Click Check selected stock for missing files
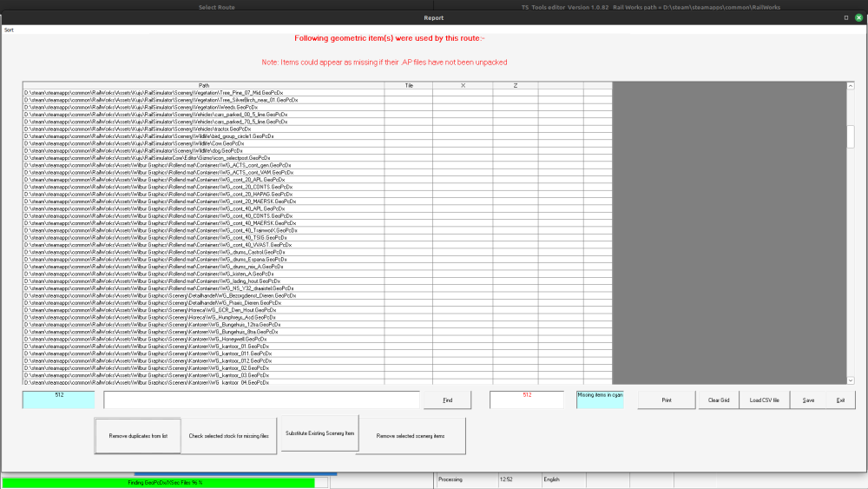The image size is (868, 489). (x=229, y=435)
